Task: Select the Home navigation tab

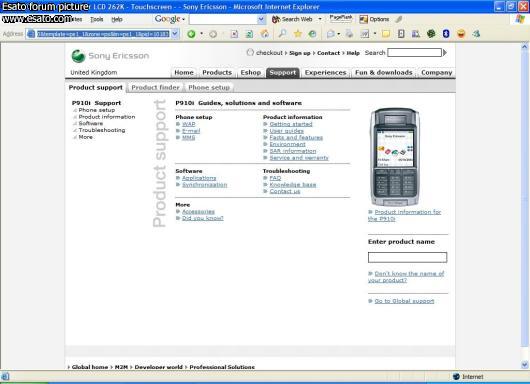Action: click(184, 72)
